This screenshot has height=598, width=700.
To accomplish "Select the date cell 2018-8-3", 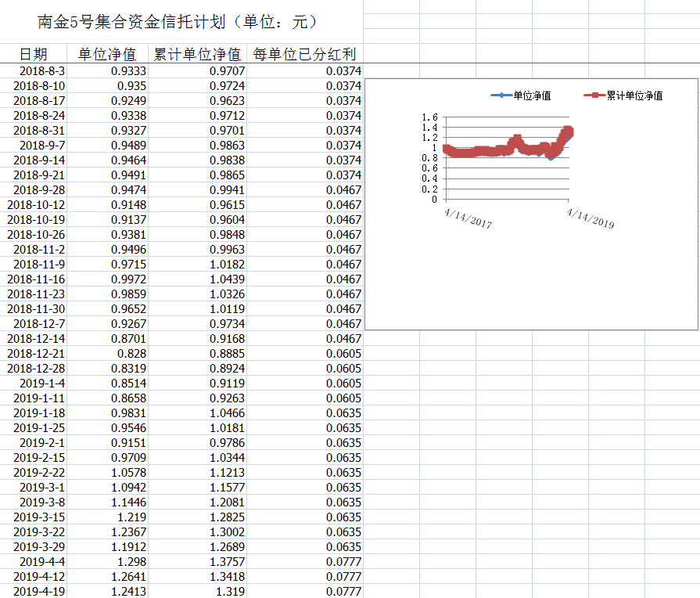I will (34, 71).
